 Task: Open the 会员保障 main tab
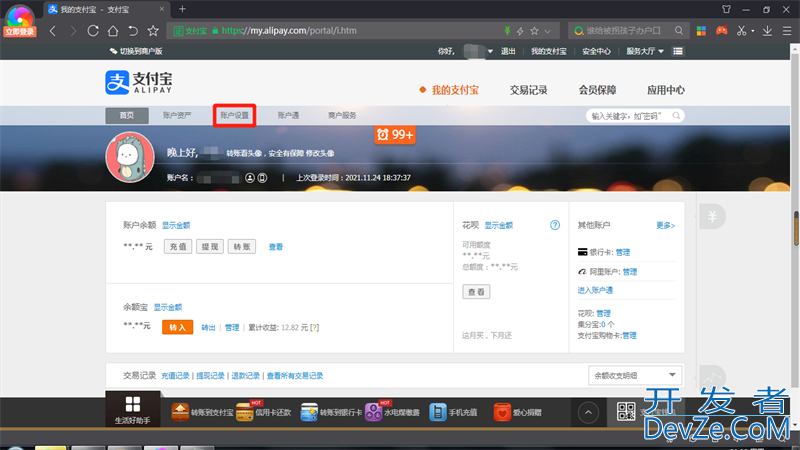597,90
